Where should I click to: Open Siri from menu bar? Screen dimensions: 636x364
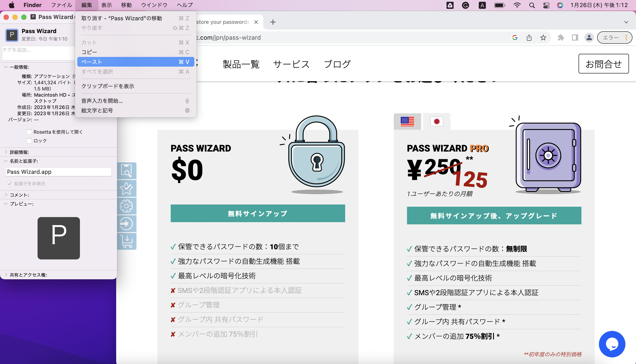560,5
